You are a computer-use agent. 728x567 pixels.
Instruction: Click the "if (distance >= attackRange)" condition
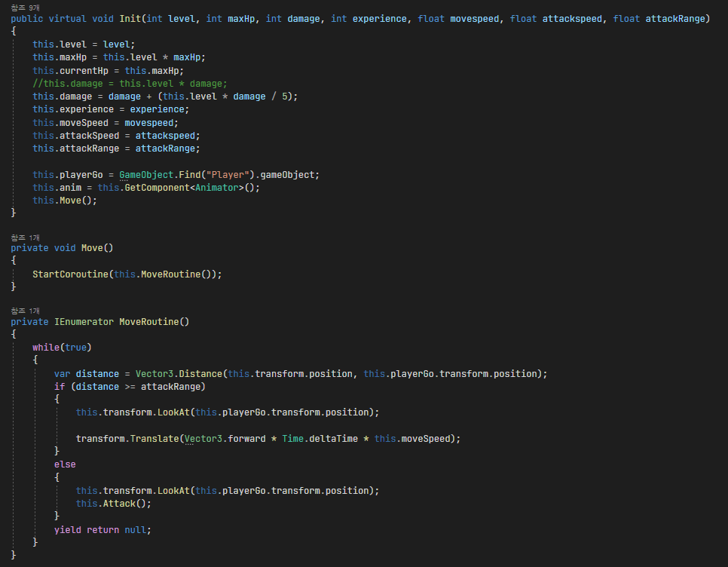(x=130, y=387)
